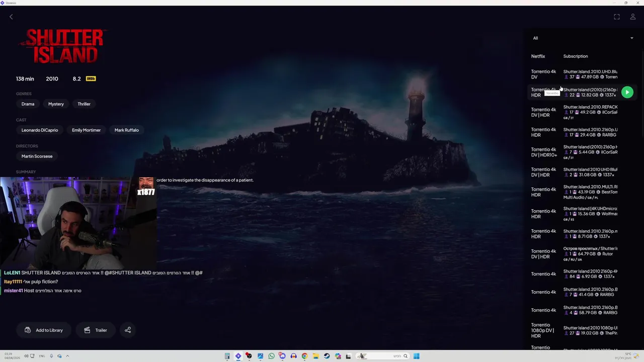Select the Netflix Subscription stream row
This screenshot has height=362, width=644.
tap(583, 56)
